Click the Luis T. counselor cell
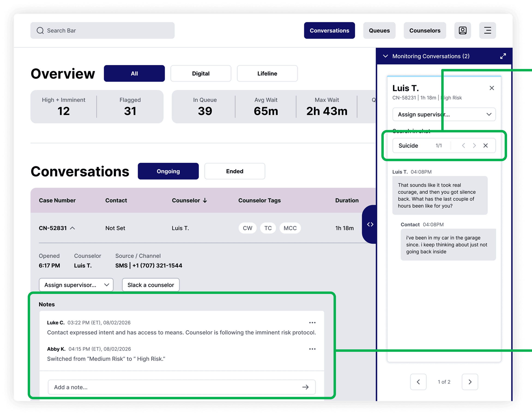 point(180,228)
